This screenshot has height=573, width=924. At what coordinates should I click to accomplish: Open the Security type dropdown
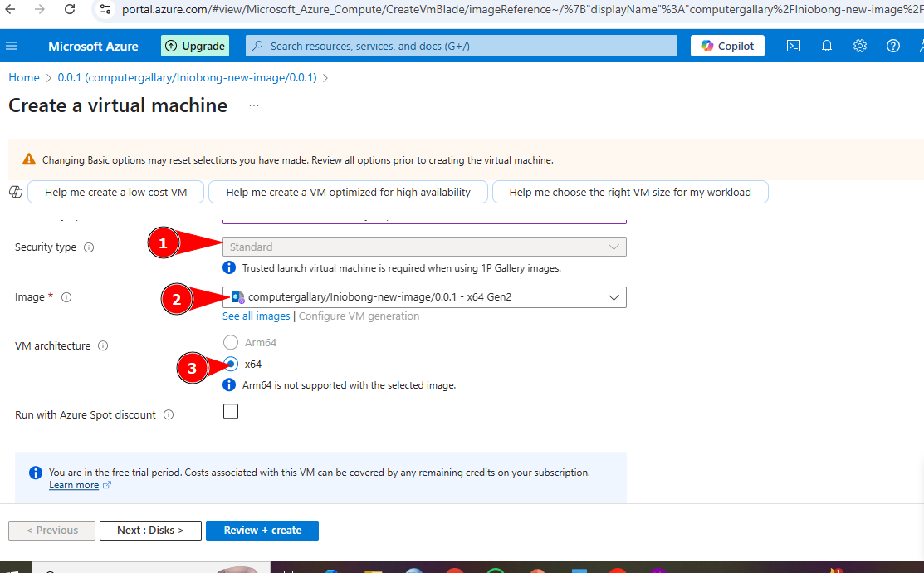pyautogui.click(x=424, y=247)
